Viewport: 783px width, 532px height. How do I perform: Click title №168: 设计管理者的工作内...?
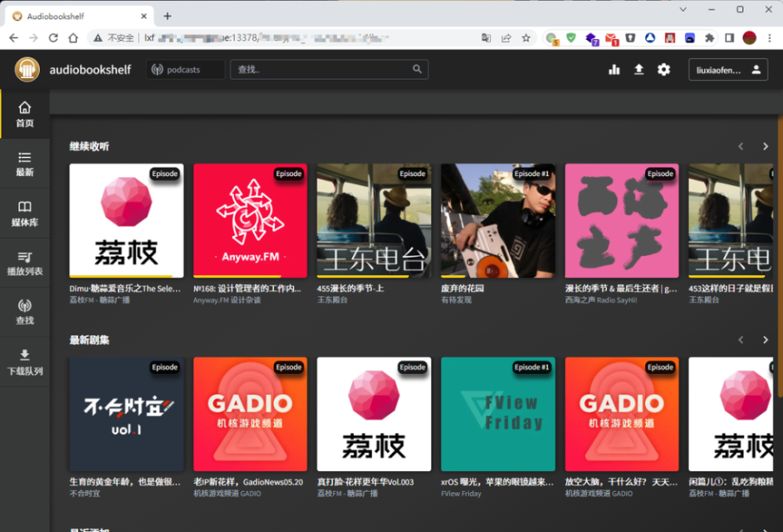point(247,289)
